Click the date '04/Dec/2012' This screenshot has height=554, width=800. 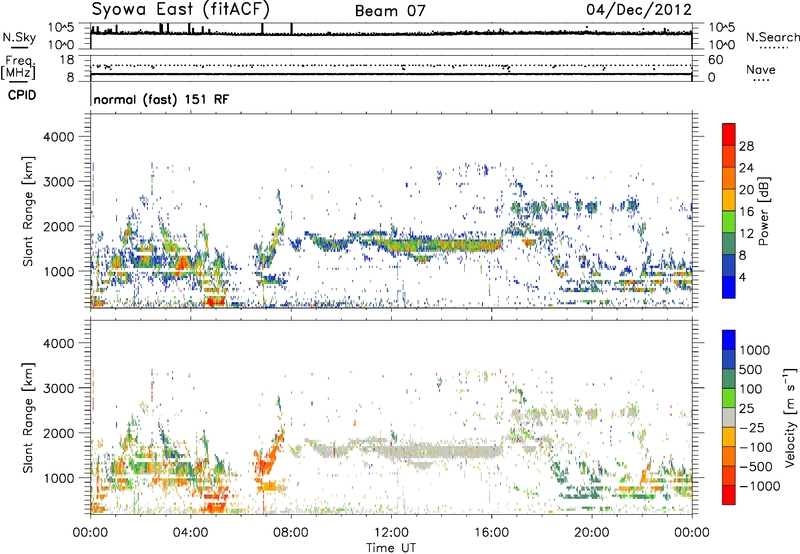click(639, 10)
